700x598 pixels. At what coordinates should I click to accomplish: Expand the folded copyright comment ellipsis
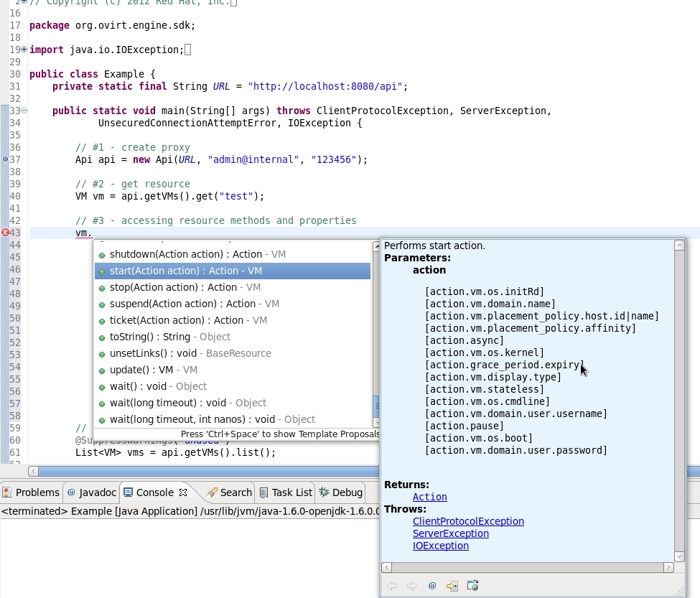pos(234,3)
